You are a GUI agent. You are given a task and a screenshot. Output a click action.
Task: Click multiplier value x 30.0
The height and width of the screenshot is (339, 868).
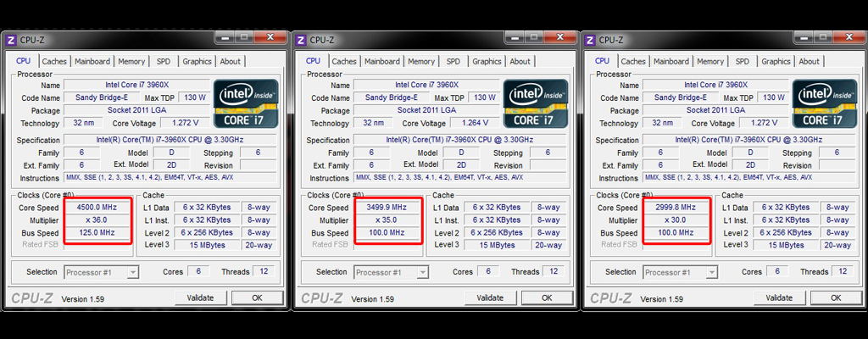(676, 220)
